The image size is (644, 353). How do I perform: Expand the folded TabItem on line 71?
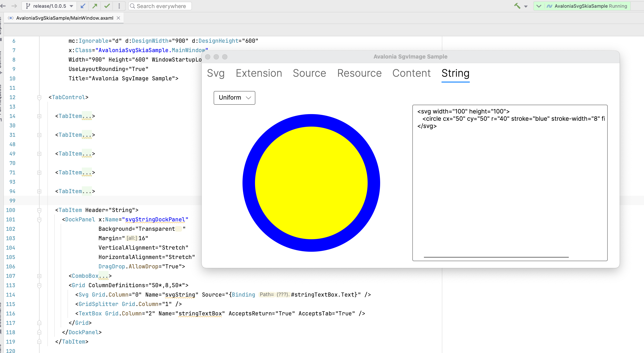tap(39, 172)
